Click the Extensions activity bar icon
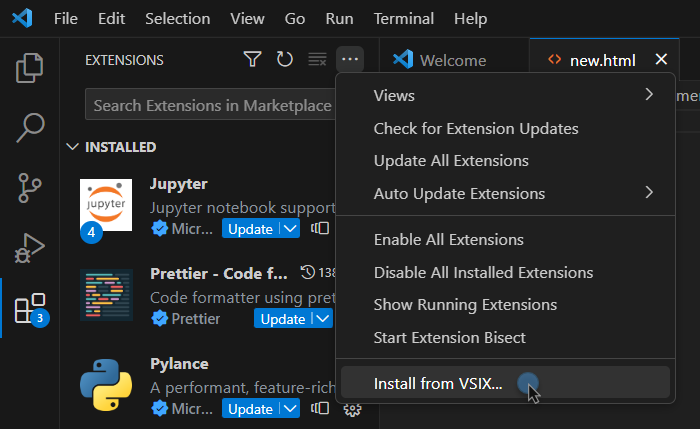This screenshot has width=700, height=429. pyautogui.click(x=30, y=308)
